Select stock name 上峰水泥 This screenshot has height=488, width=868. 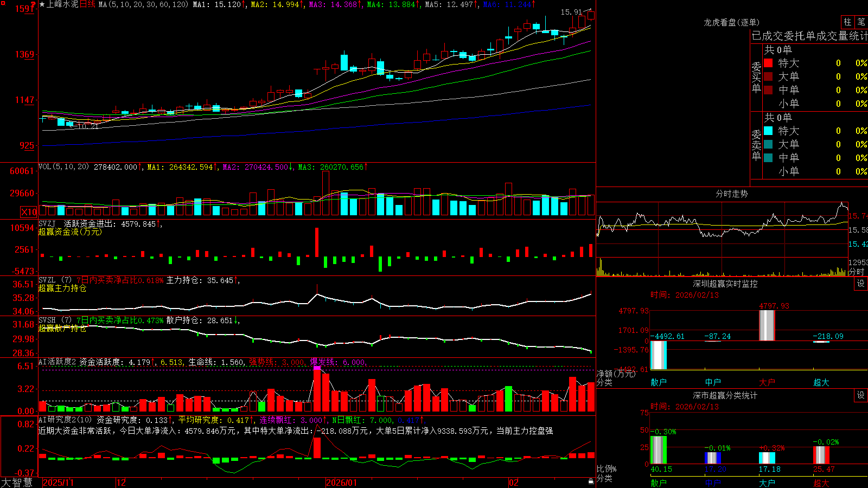click(62, 4)
